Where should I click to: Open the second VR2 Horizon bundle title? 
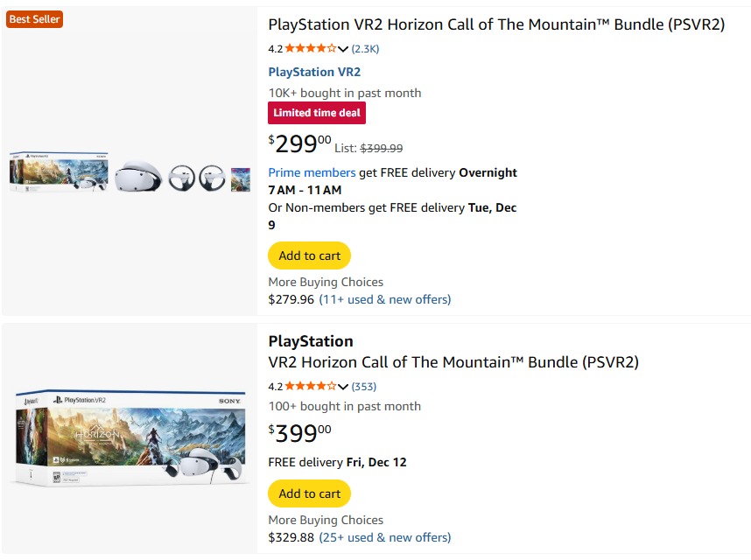pyautogui.click(x=453, y=362)
